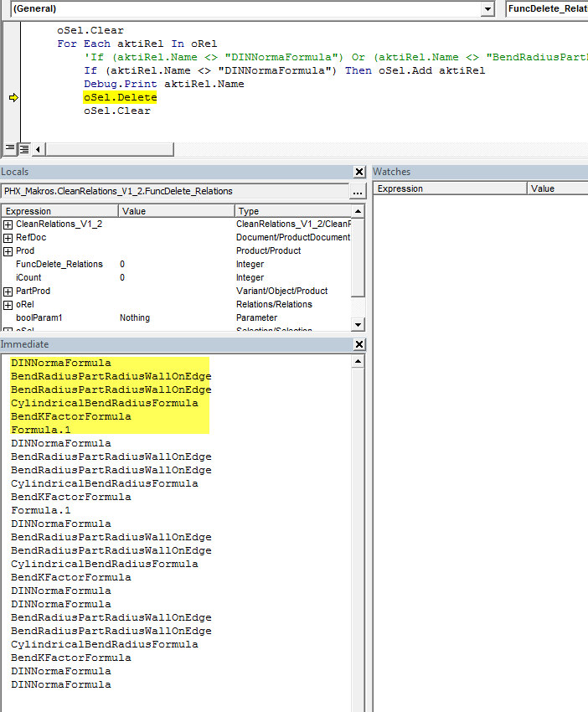Open the FuncDelete_Relations procedure dropdown
Screen dimensions: 588x712
pos(547,8)
